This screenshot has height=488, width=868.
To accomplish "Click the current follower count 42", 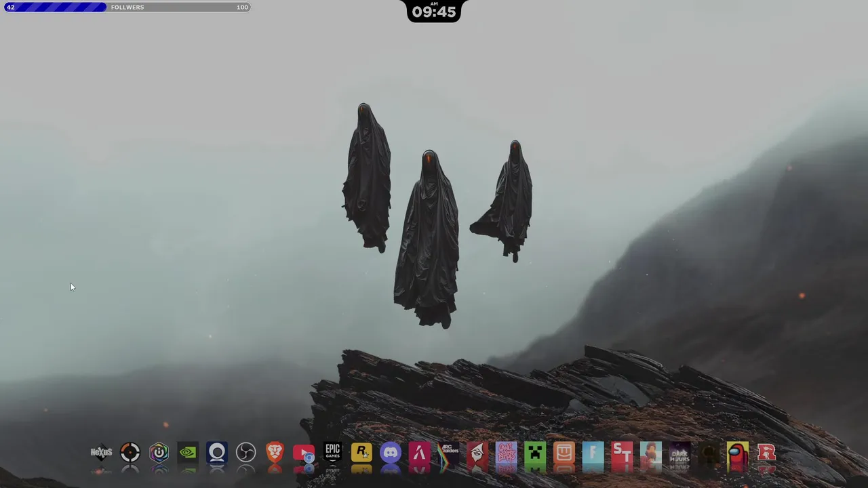I will pos(10,7).
